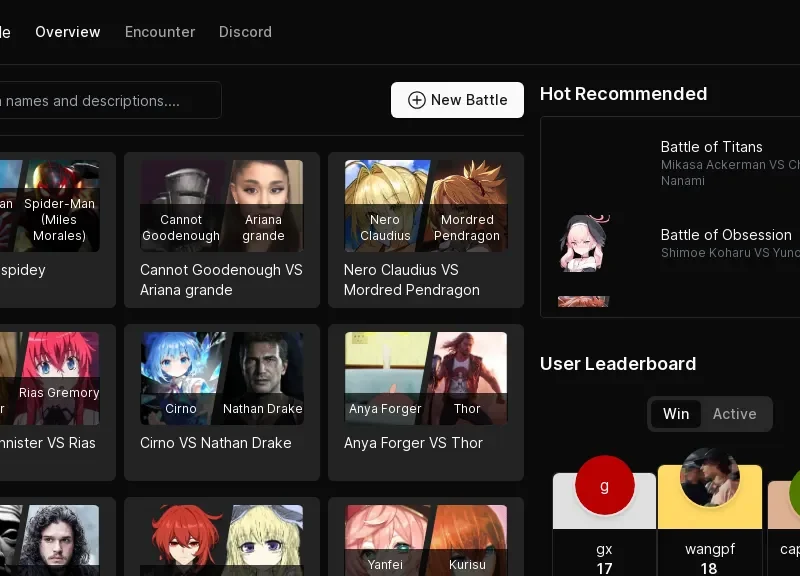Viewport: 800px width, 576px height.
Task: Click the Yanfei character image
Action: point(385,540)
